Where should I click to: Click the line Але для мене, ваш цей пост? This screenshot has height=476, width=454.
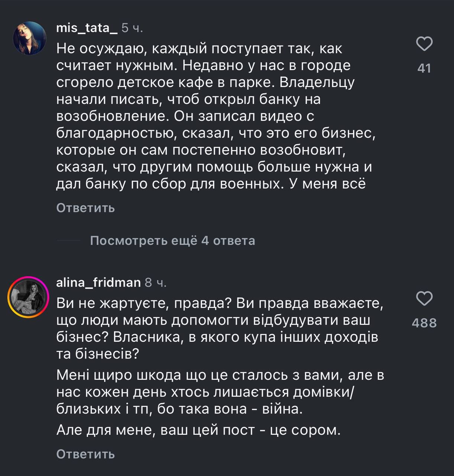pyautogui.click(x=198, y=430)
